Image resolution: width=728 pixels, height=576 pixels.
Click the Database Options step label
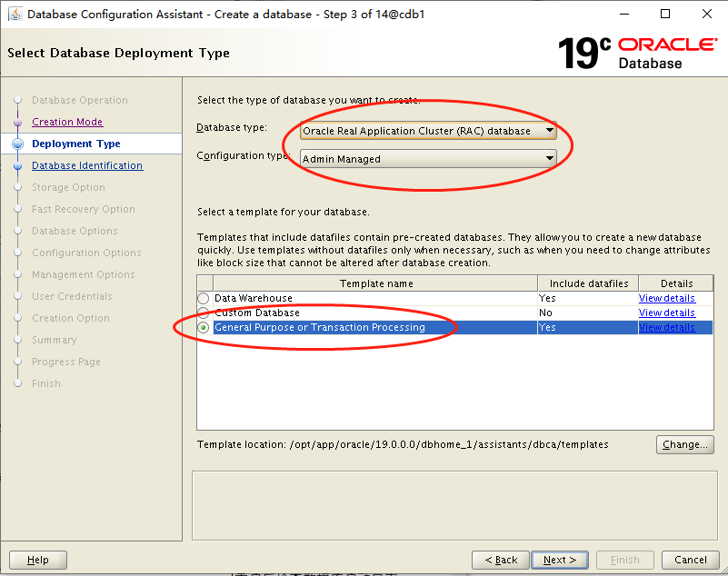pos(75,231)
